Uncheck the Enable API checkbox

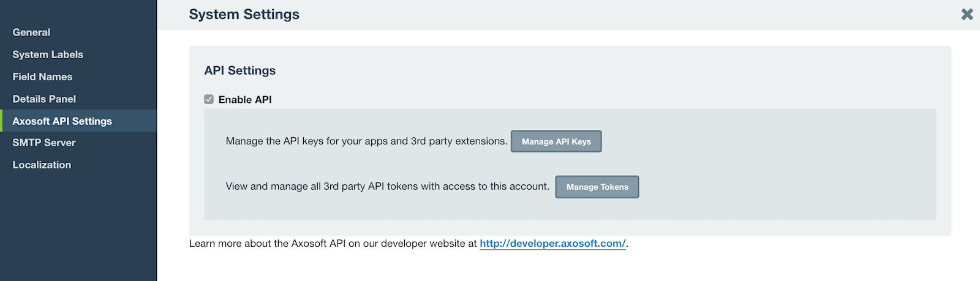tap(209, 99)
